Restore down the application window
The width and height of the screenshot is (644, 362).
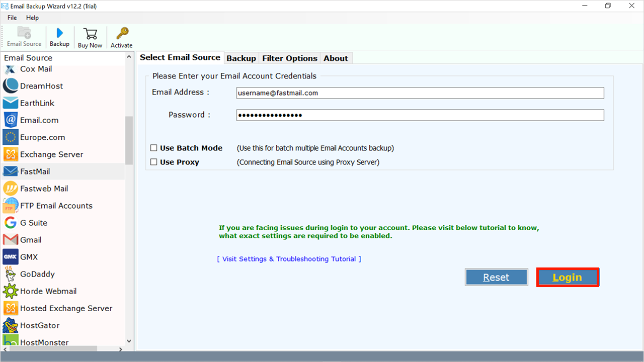[x=608, y=6]
